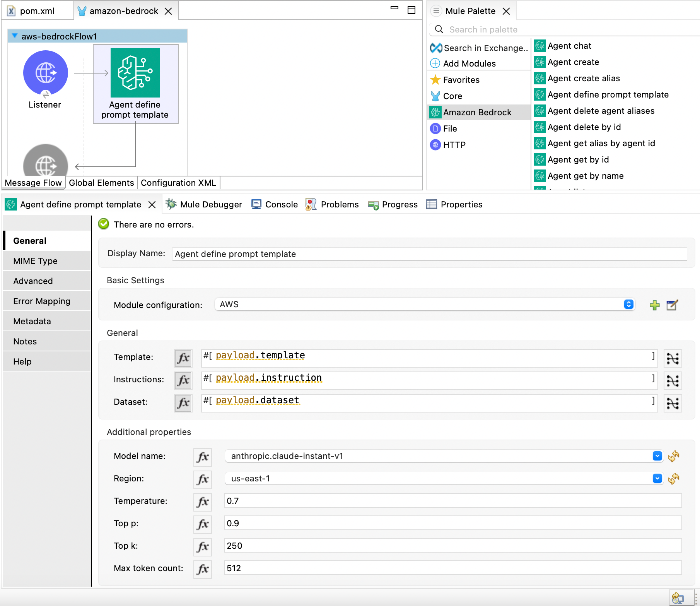The image size is (700, 606).
Task: Open the mapping view for Instructions field
Action: 673,381
